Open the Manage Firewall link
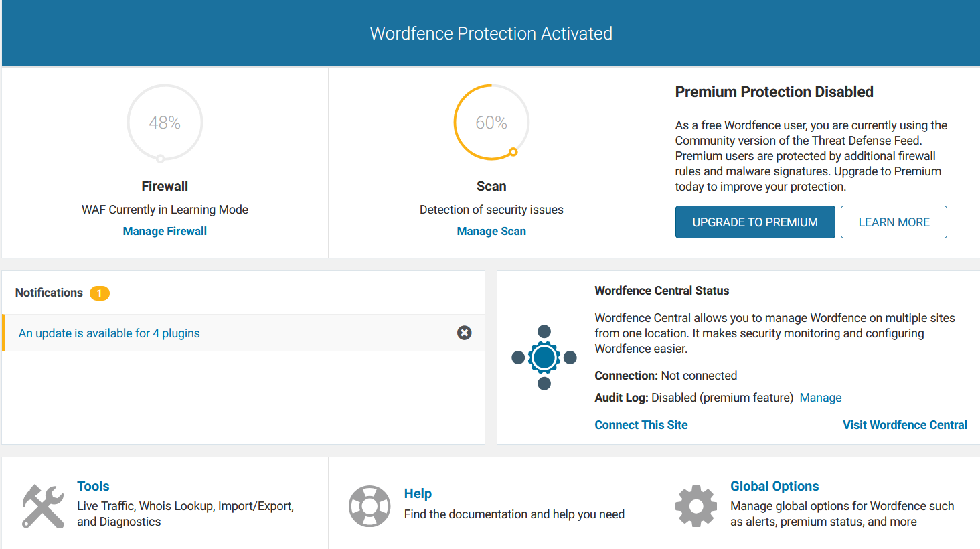The width and height of the screenshot is (980, 549). pos(165,231)
